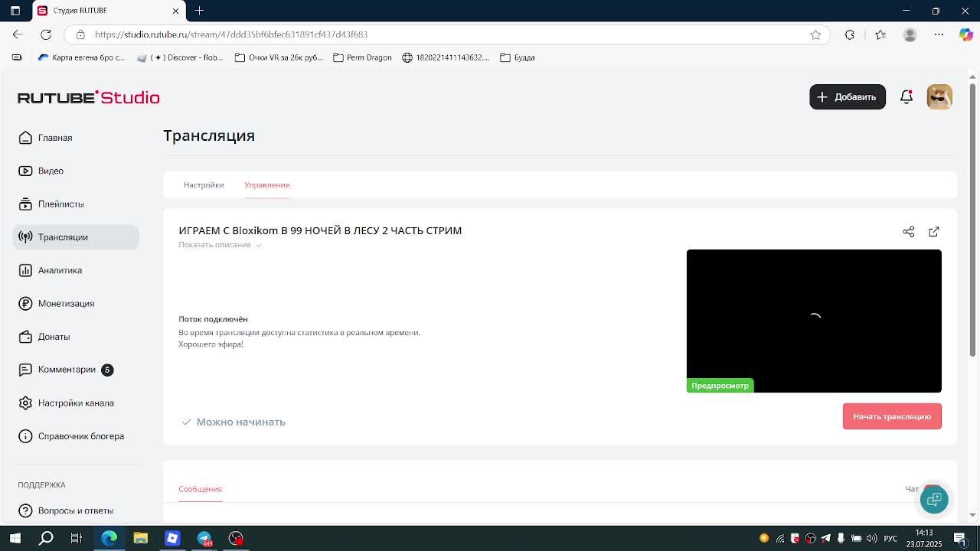Close the Студия RUTUBE tab
This screenshot has height=551, width=980.
tap(175, 11)
